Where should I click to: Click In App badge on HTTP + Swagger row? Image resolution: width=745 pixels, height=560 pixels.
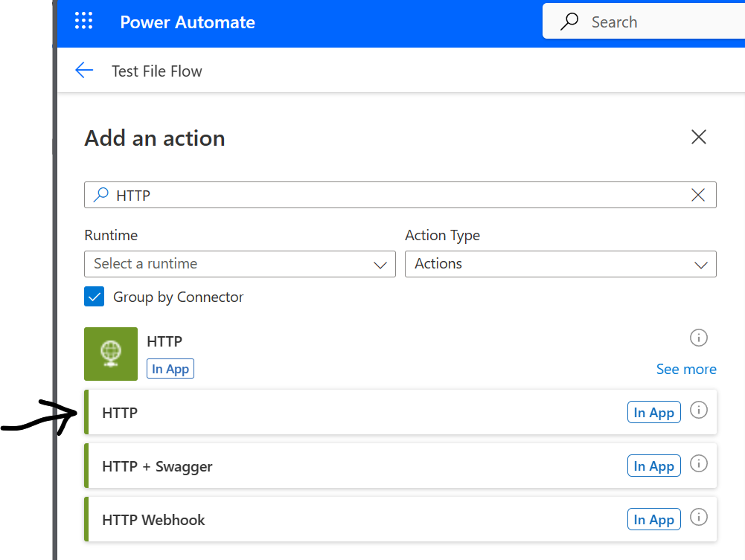653,466
